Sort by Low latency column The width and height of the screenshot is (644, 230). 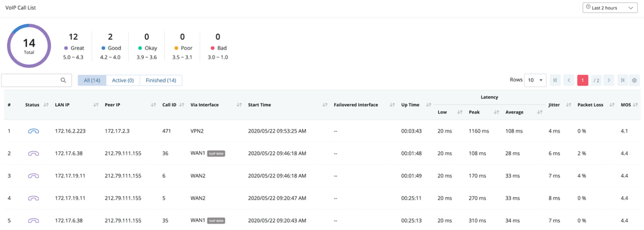[x=460, y=112]
